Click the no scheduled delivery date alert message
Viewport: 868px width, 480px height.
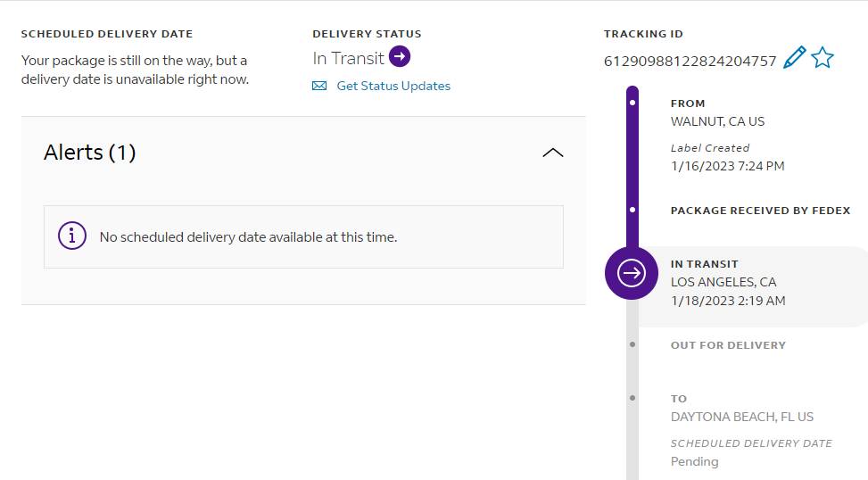(x=248, y=237)
